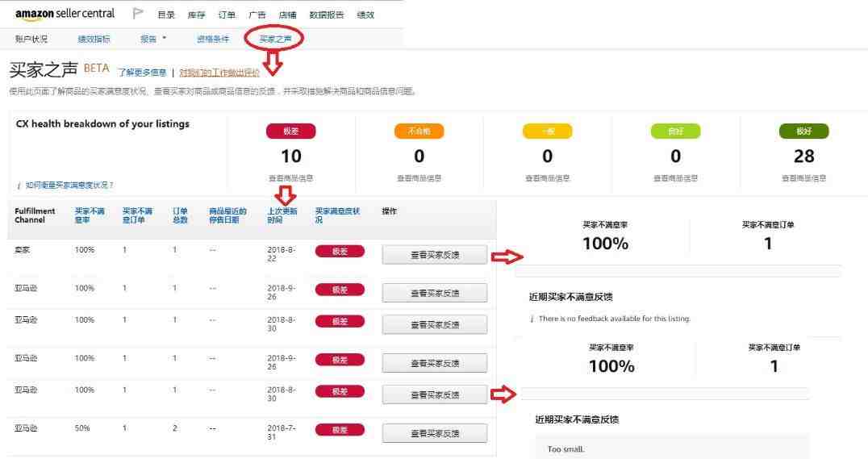This screenshot has width=868, height=459.
Task: Open the 了解更多信息 link
Action: [x=142, y=73]
